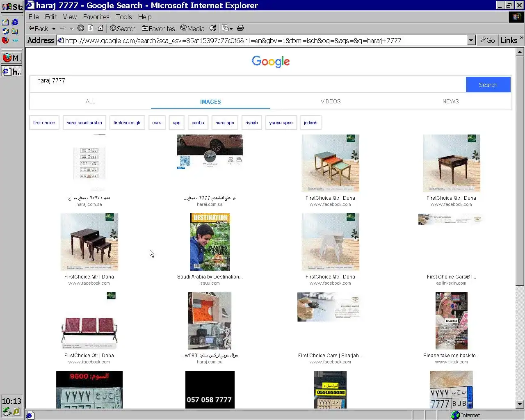Click the vertical scrollbar down arrow
525x420 pixels.
[520, 404]
